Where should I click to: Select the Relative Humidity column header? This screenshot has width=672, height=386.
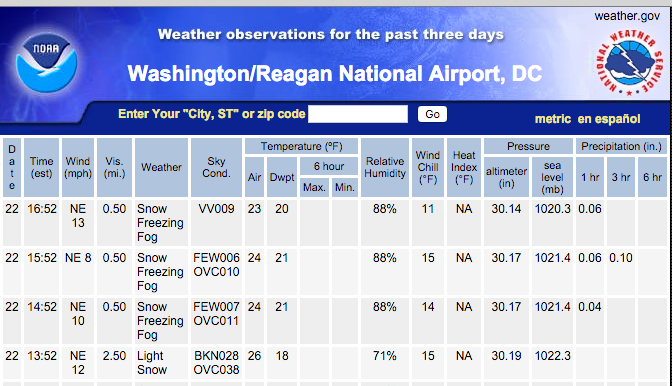384,168
